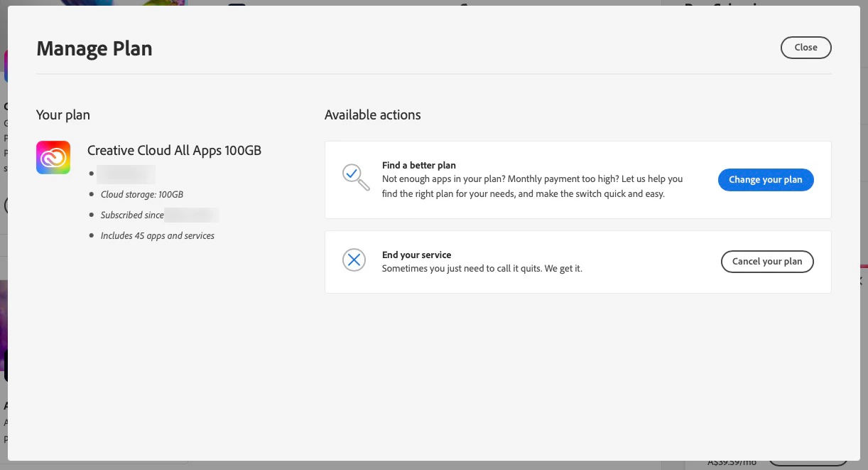Viewport: 868px width, 470px height.
Task: Click the Creative Cloud All Apps 100GB title
Action: click(x=174, y=150)
